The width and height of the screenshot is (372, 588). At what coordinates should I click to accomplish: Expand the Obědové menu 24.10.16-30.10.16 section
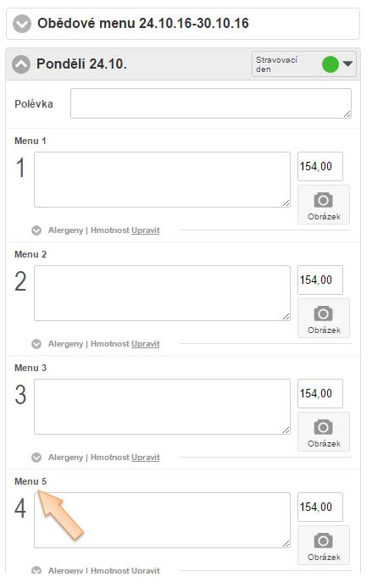(22, 24)
